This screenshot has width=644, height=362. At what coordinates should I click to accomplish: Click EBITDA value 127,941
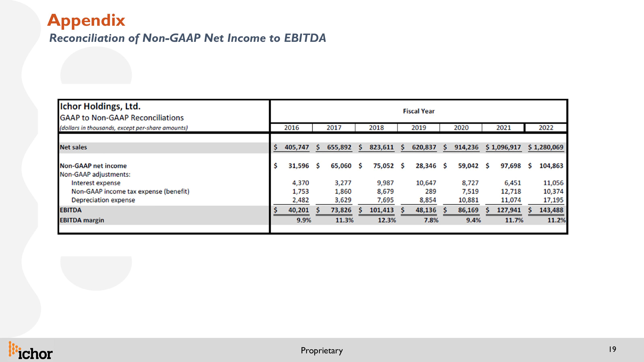pyautogui.click(x=509, y=210)
